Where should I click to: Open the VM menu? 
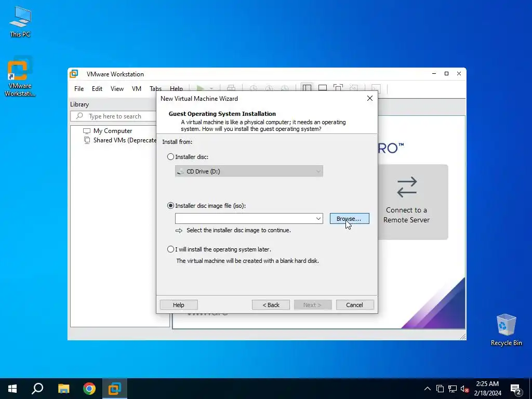pyautogui.click(x=137, y=88)
